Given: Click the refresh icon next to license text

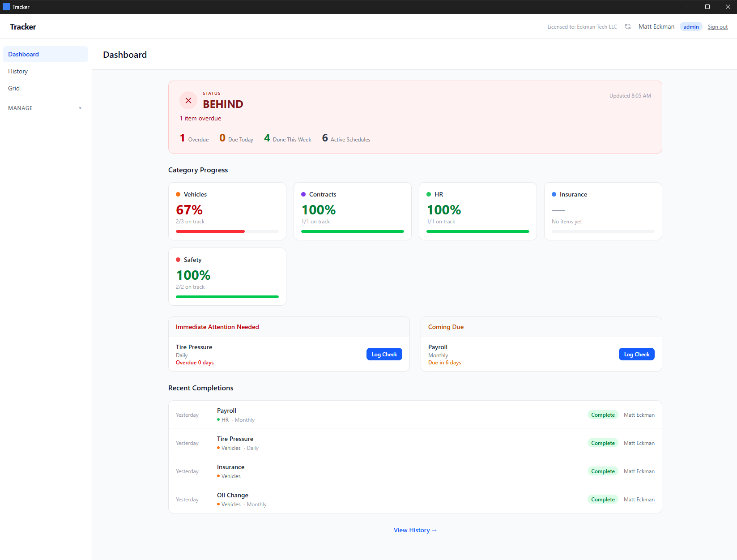Looking at the screenshot, I should coord(628,26).
